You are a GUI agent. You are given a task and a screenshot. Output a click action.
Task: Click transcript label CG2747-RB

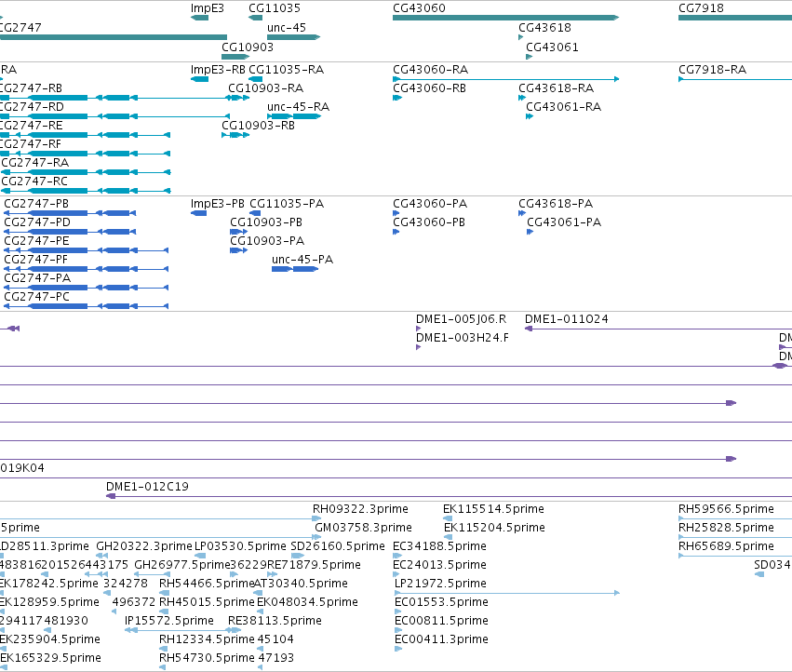point(32,88)
